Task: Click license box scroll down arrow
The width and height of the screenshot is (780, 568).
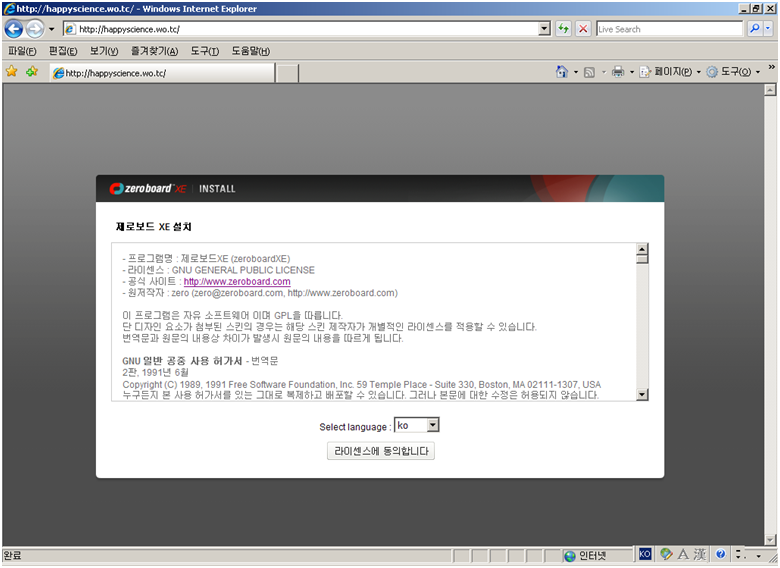Action: 642,395
